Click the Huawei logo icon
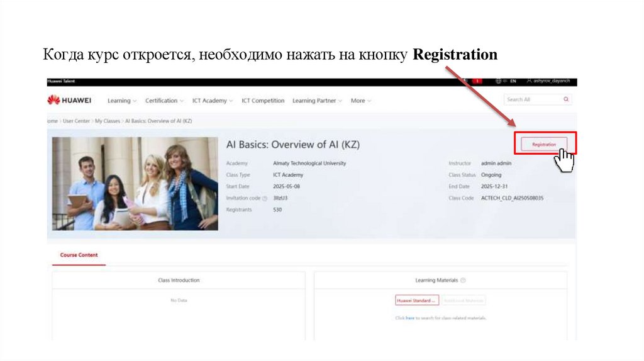Image resolution: width=644 pixels, height=361 pixels. pyautogui.click(x=54, y=100)
